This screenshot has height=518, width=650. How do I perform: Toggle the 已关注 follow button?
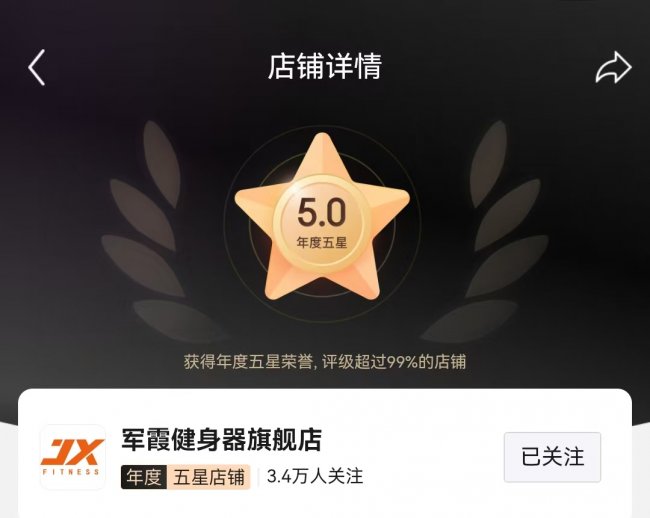552,457
